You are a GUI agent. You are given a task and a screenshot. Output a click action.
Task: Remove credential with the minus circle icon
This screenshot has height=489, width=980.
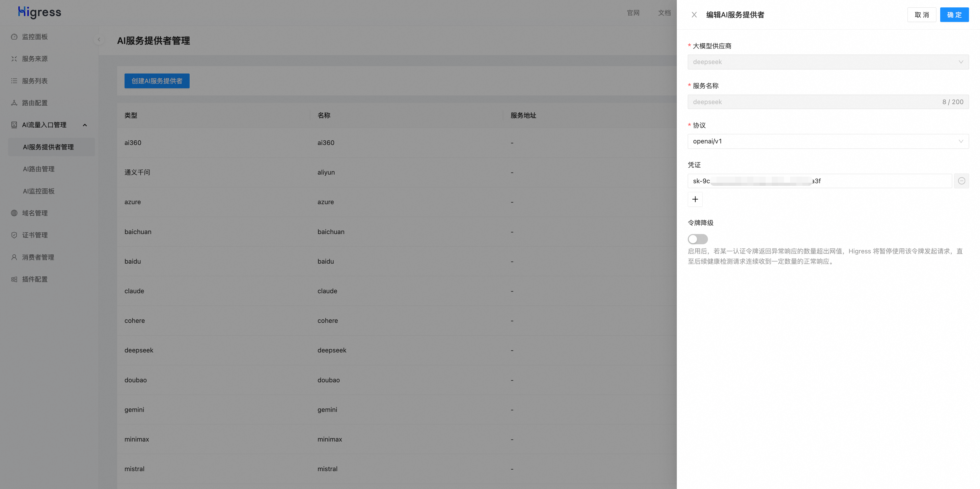961,181
